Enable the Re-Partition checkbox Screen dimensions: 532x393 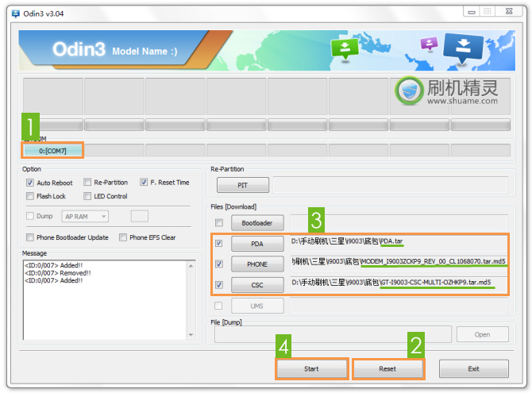[x=87, y=183]
